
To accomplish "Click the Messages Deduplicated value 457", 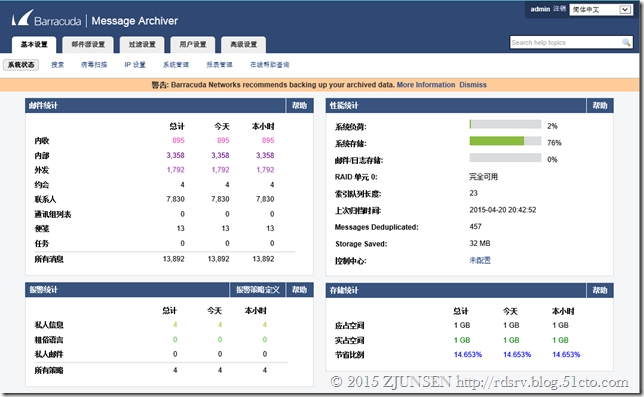I will 476,227.
